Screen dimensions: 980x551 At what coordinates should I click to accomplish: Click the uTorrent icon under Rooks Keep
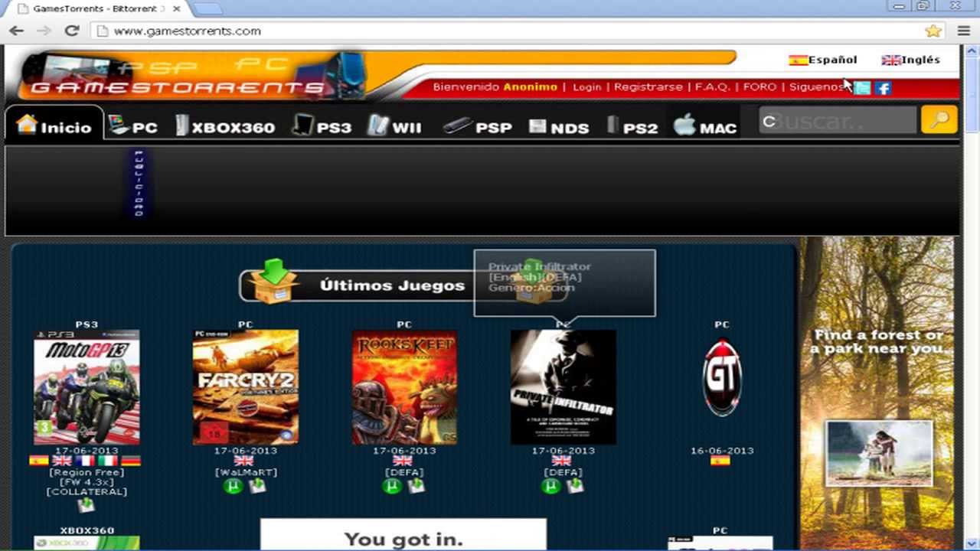tap(392, 486)
